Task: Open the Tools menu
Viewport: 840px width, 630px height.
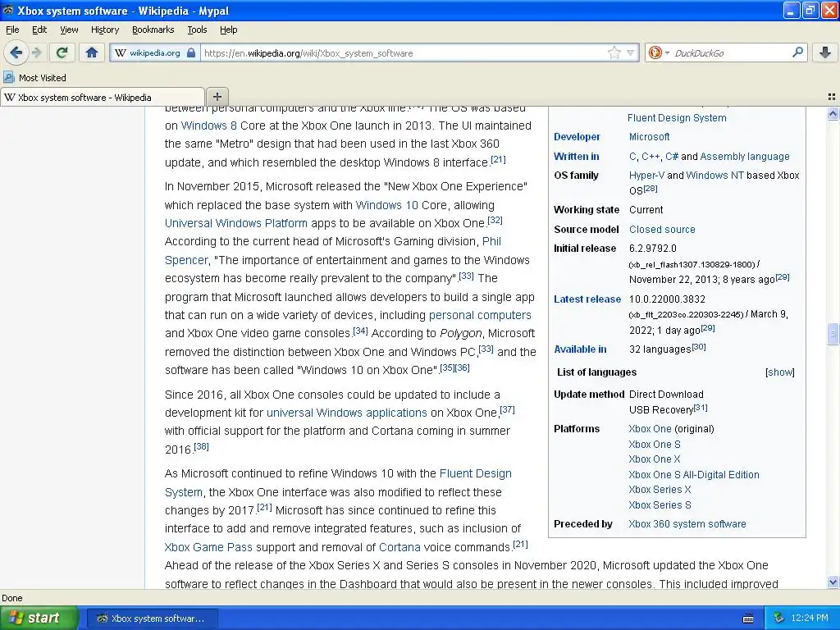Action: (197, 30)
